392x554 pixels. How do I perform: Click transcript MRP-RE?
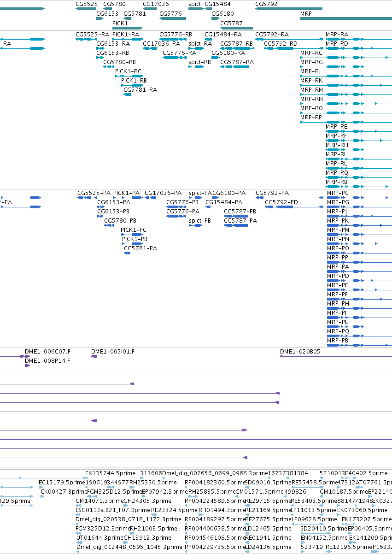point(337,127)
